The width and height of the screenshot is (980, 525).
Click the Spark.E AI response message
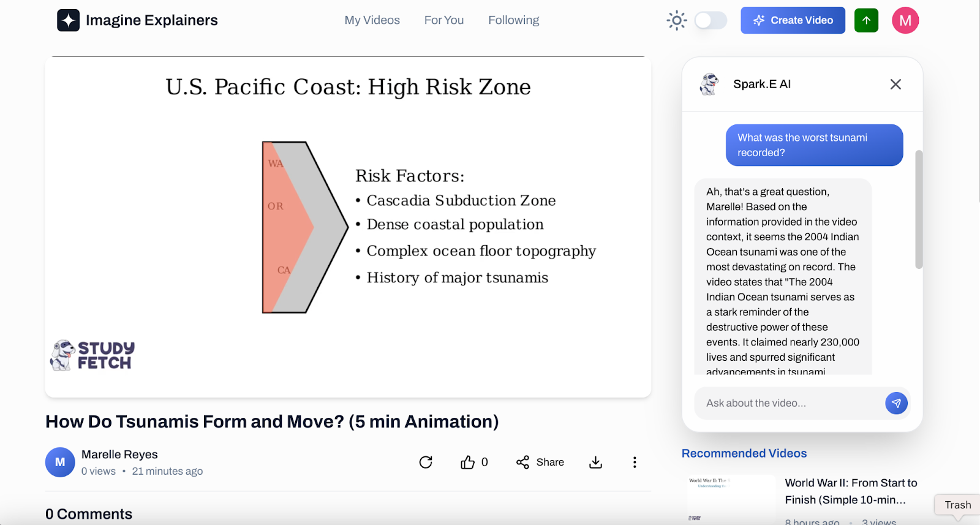783,277
